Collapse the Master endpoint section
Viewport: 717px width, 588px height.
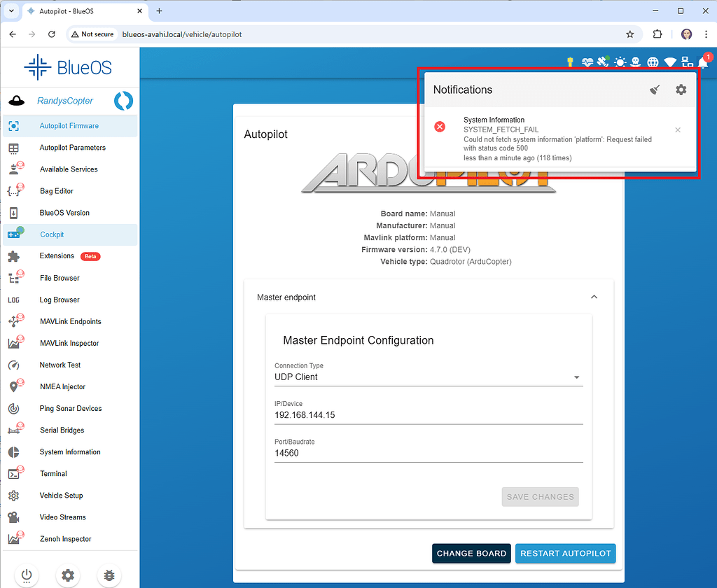pos(594,297)
